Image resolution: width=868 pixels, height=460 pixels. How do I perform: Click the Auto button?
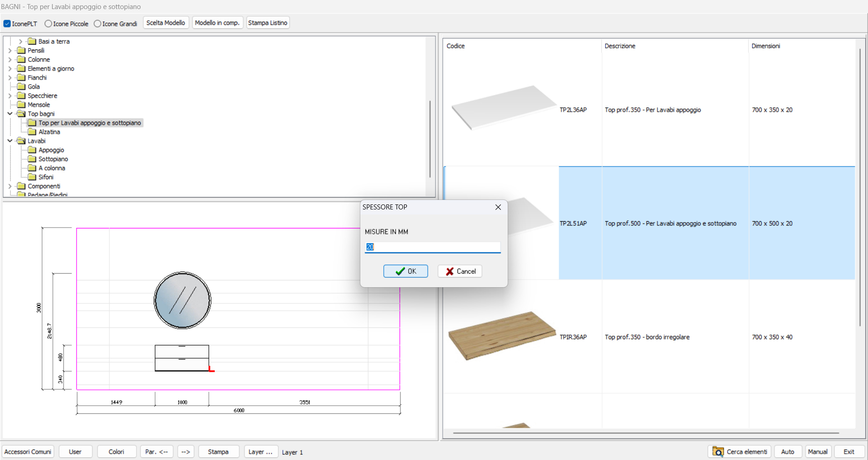(788, 452)
